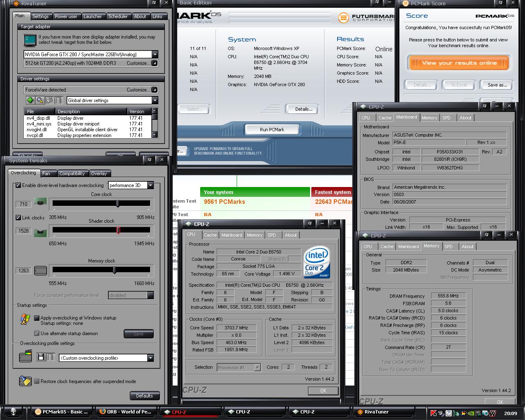Open the Scheduler tab in RivaTuner

tap(118, 16)
